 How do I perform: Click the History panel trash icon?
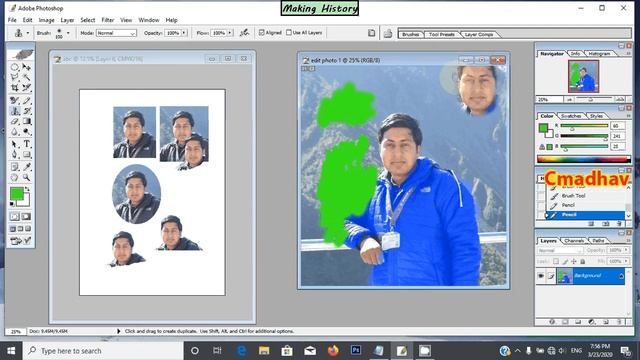click(619, 224)
